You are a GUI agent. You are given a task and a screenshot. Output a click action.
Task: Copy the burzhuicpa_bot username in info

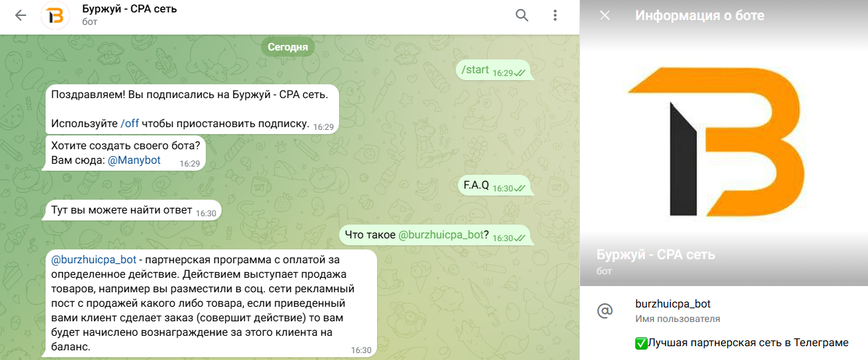(x=673, y=304)
